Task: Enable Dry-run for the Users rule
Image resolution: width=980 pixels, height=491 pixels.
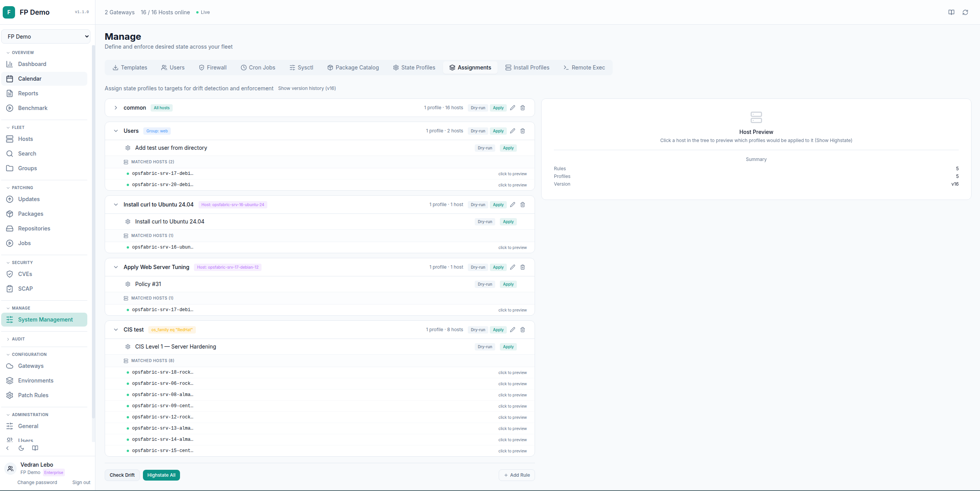Action: 477,131
